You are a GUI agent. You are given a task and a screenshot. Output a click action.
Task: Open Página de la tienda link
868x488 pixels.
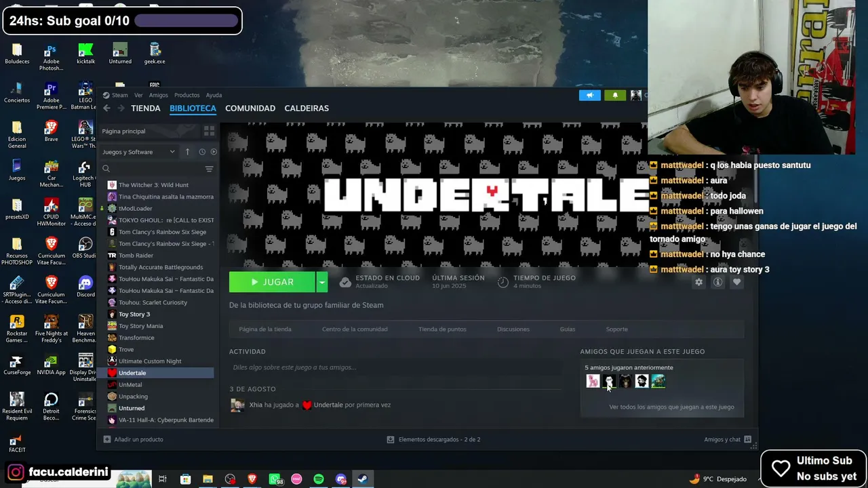(x=265, y=329)
